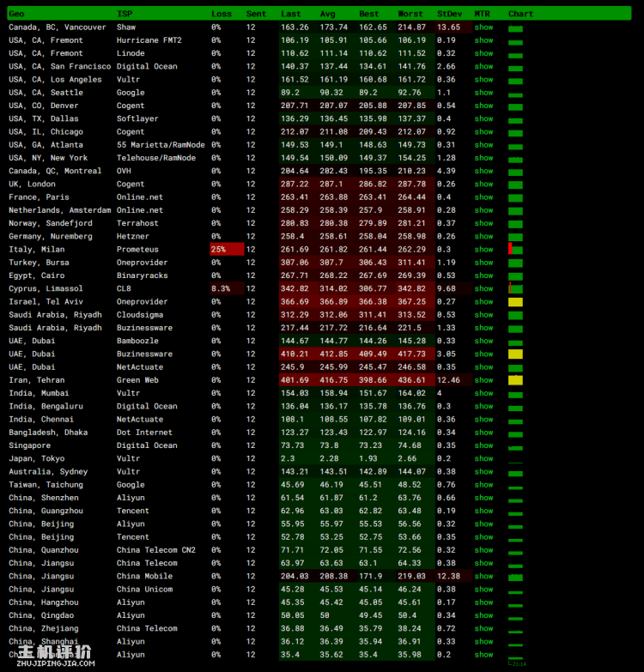The width and height of the screenshot is (644, 672).
Task: Select 'Hurricane FMT2' ISP text
Action: 149,40
